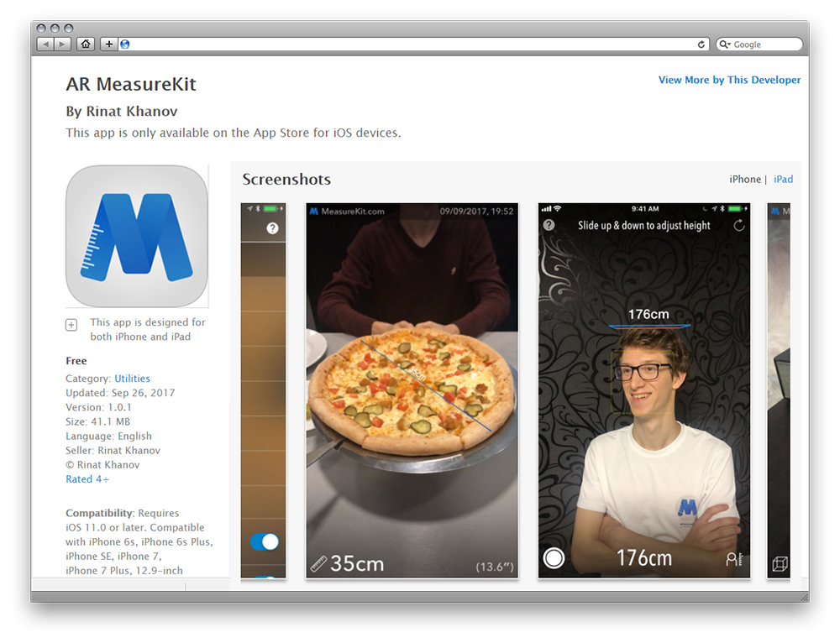
Task: Open View More by This Developer link
Action: [x=729, y=80]
